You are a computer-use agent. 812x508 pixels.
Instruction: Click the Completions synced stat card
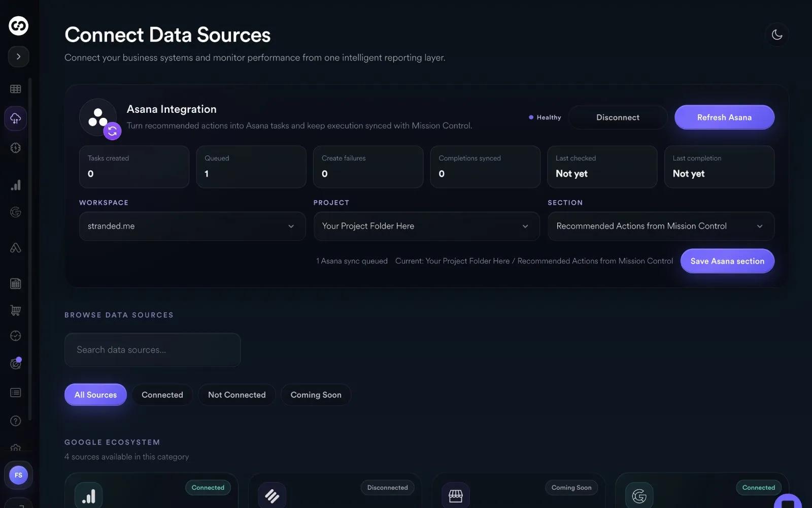(x=485, y=167)
